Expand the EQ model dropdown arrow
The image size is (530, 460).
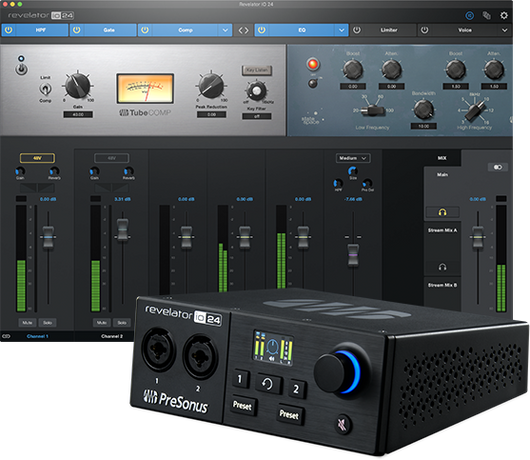(341, 30)
